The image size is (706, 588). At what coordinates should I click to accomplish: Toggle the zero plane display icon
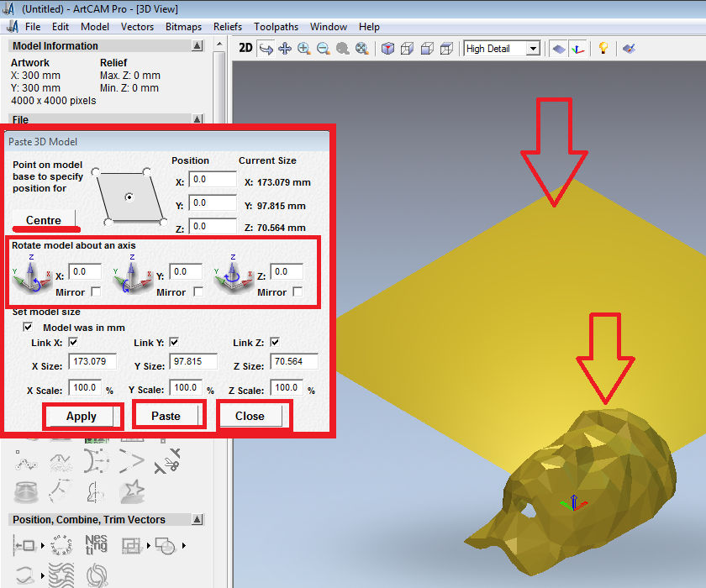[x=559, y=49]
